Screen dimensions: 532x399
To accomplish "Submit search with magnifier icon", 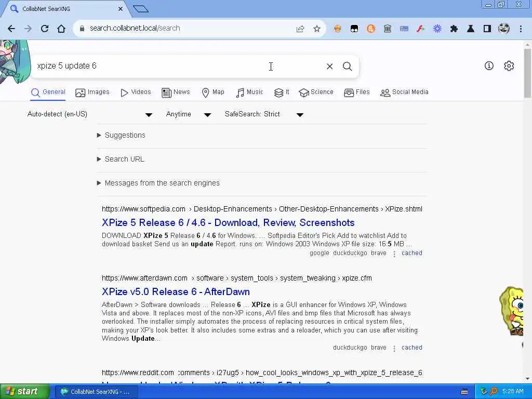I will click(347, 66).
